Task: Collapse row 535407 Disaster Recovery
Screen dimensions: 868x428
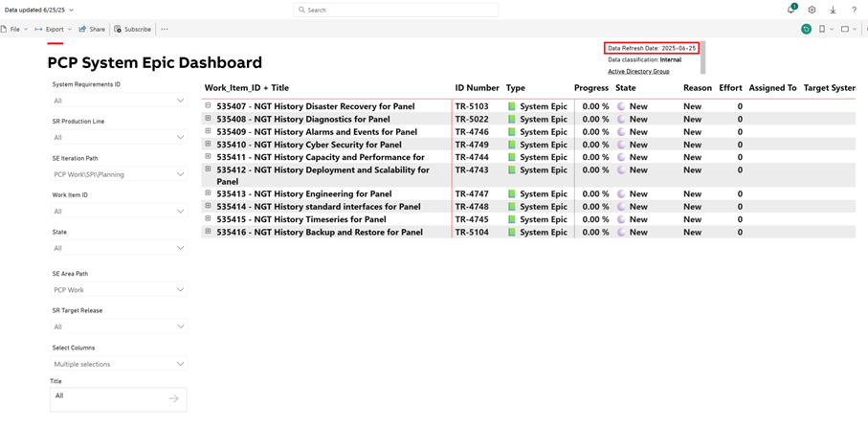Action: coord(208,105)
